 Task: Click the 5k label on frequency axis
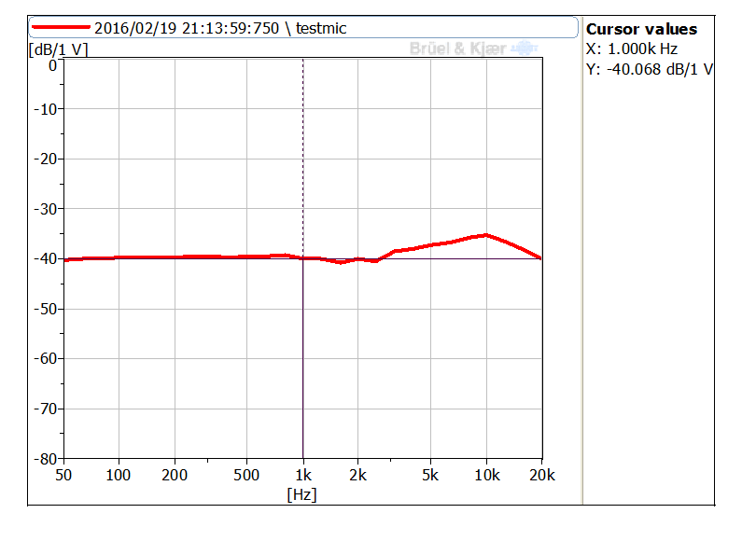pyautogui.click(x=429, y=475)
